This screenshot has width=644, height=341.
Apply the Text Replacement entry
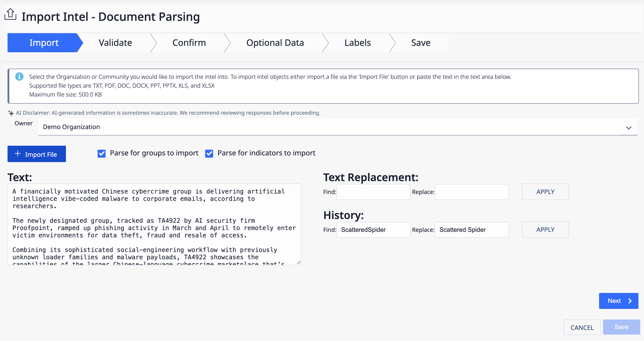[545, 192]
